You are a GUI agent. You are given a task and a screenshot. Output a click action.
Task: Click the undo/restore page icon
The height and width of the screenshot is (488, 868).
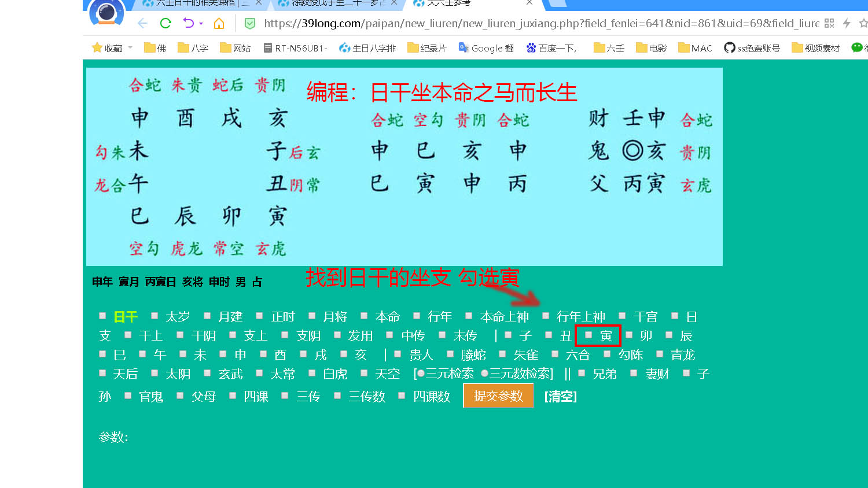tap(188, 23)
